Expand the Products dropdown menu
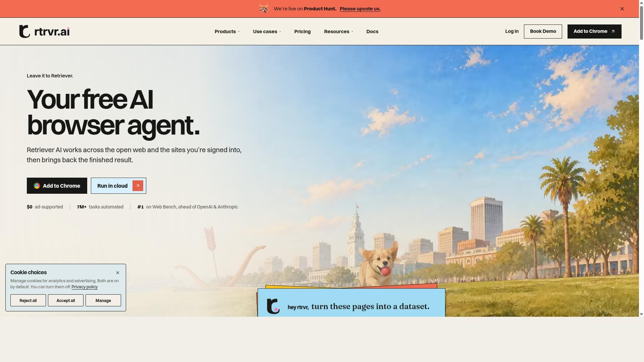Viewport: 644px width, 362px height. pos(227,32)
